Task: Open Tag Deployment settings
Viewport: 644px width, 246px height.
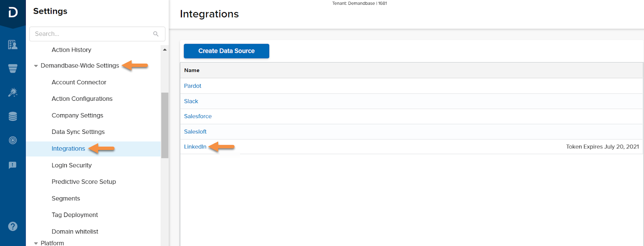Action: [x=75, y=215]
